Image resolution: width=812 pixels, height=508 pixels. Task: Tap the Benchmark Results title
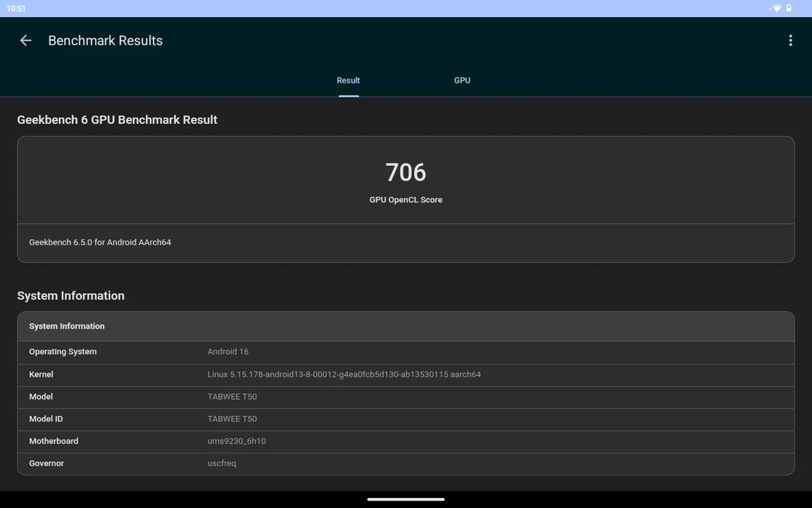point(106,41)
